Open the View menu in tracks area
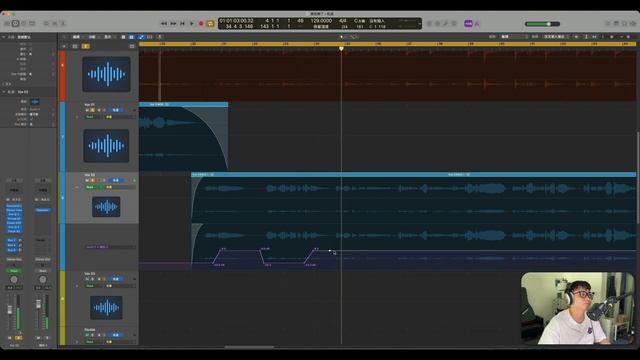The width and height of the screenshot is (640, 360). tap(108, 37)
